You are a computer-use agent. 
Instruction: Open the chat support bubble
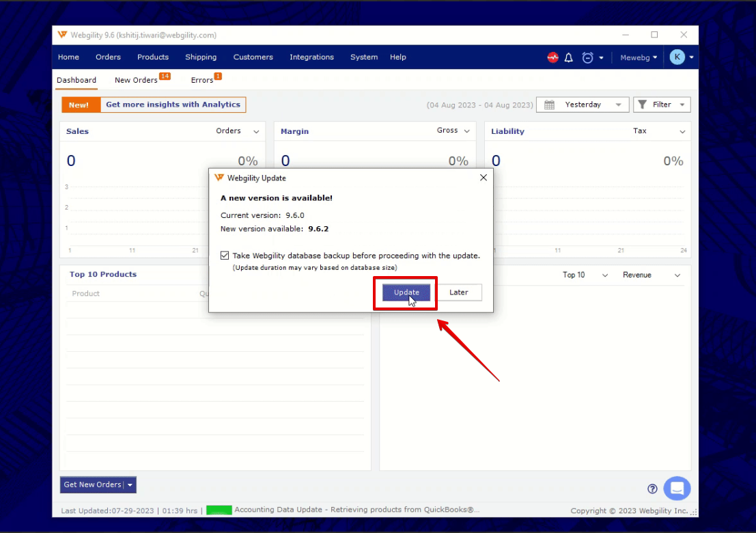[677, 488]
